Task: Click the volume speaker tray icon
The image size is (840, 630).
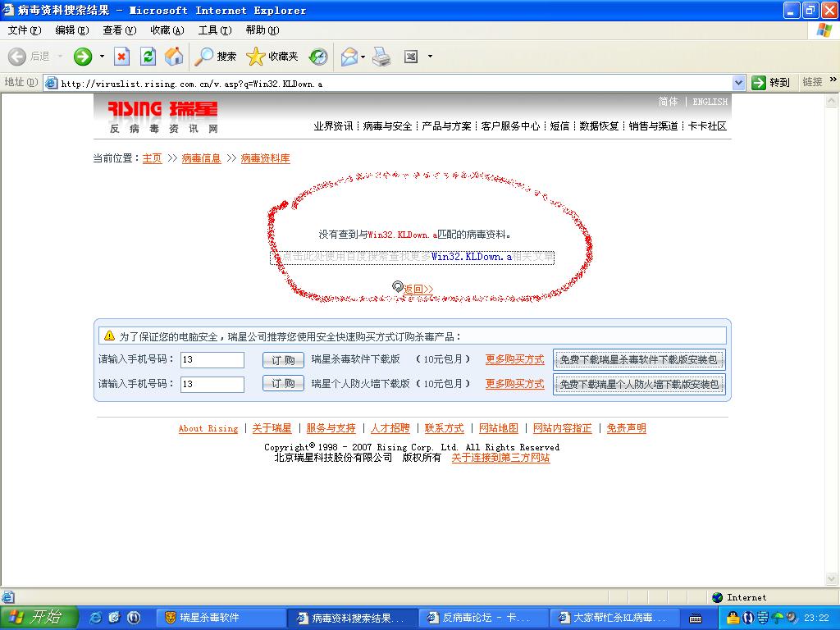Action: point(792,618)
